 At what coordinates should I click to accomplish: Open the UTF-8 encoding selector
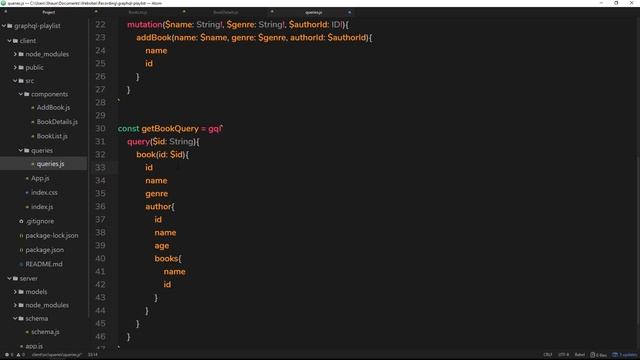pos(563,355)
